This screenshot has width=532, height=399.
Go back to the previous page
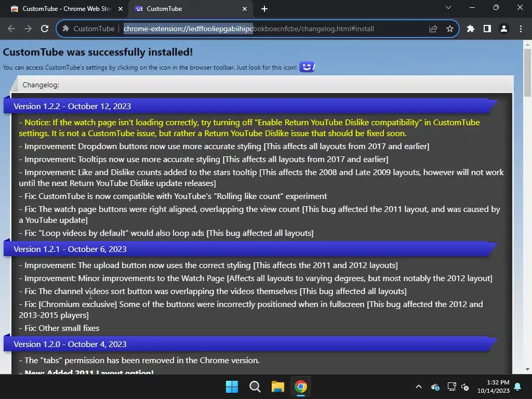[x=11, y=29]
